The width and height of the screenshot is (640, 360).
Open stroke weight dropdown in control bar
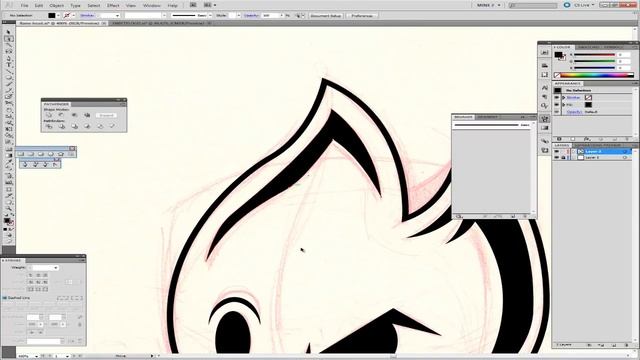(x=118, y=16)
